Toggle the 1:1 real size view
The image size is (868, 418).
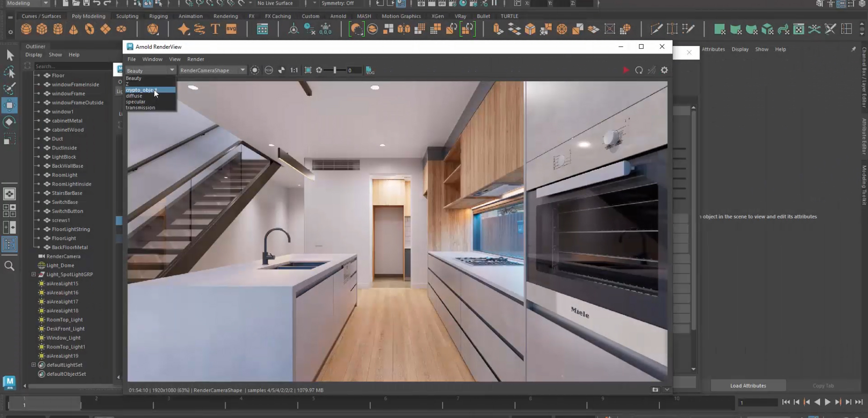[294, 70]
